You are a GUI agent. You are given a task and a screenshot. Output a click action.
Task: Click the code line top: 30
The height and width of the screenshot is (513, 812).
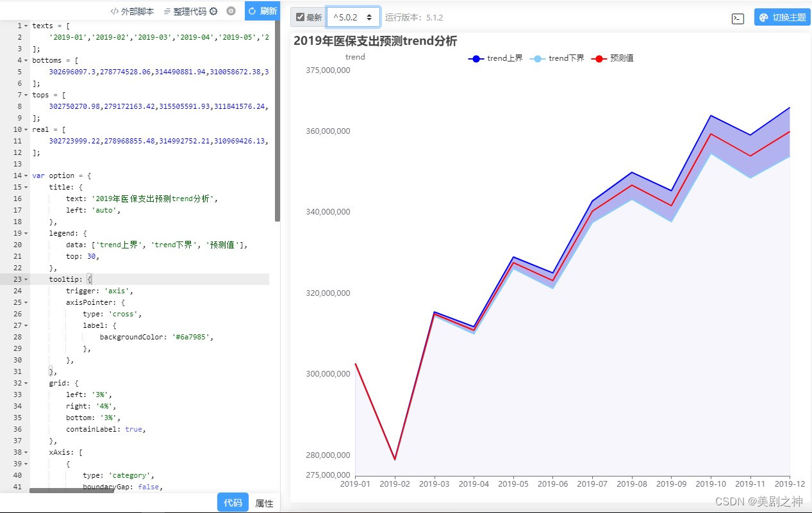tap(83, 256)
